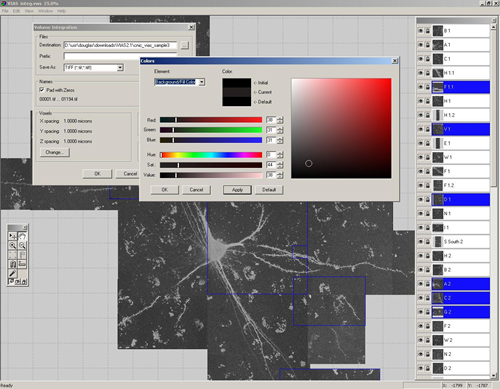Click the Destination path input field
Image resolution: width=500 pixels, height=389 pixels.
(120, 45)
